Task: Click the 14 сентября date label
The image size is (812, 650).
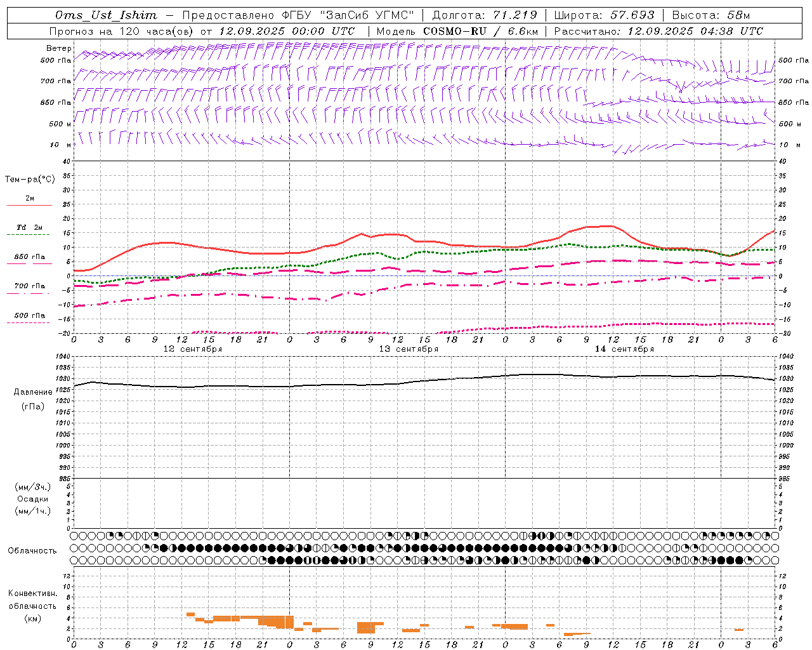Action: [x=624, y=348]
